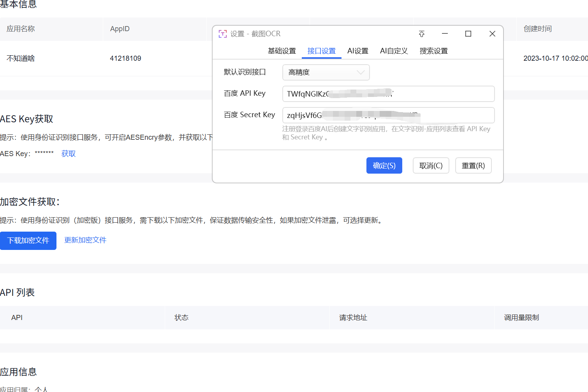Click the 截图OCR app icon in the title bar
The image size is (588, 392).
click(222, 34)
